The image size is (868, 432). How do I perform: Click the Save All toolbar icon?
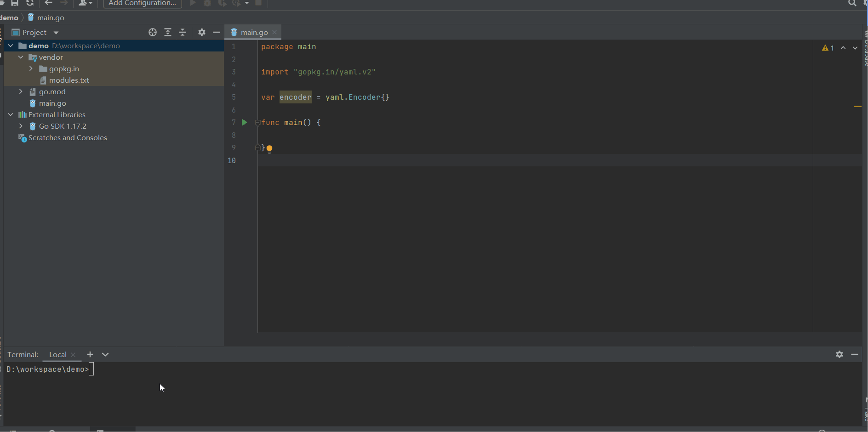pos(15,3)
